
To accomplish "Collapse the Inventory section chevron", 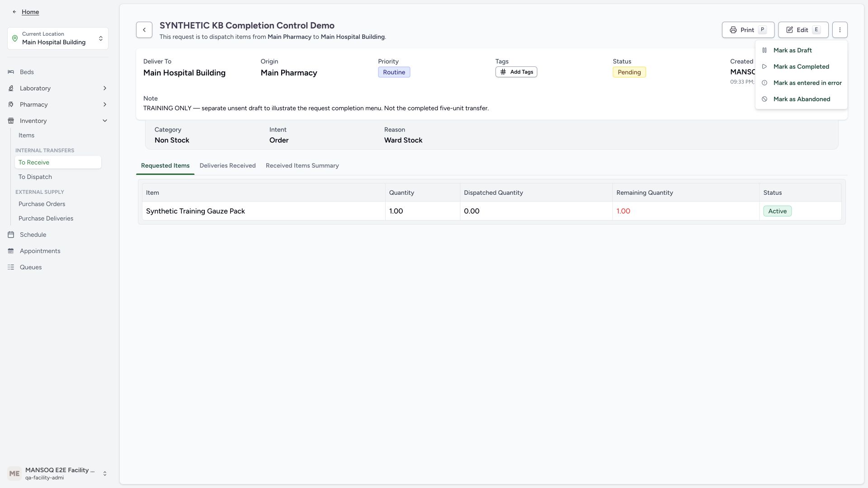I will click(105, 121).
